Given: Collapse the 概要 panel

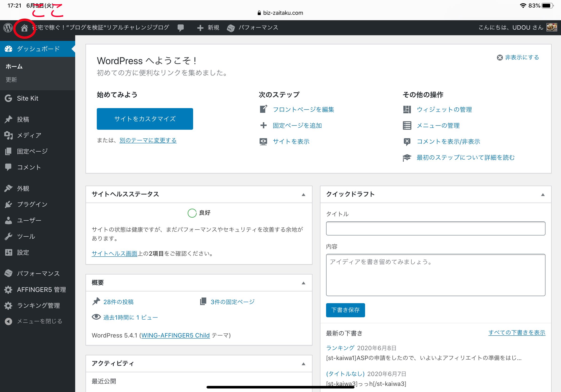Looking at the screenshot, I should 304,283.
